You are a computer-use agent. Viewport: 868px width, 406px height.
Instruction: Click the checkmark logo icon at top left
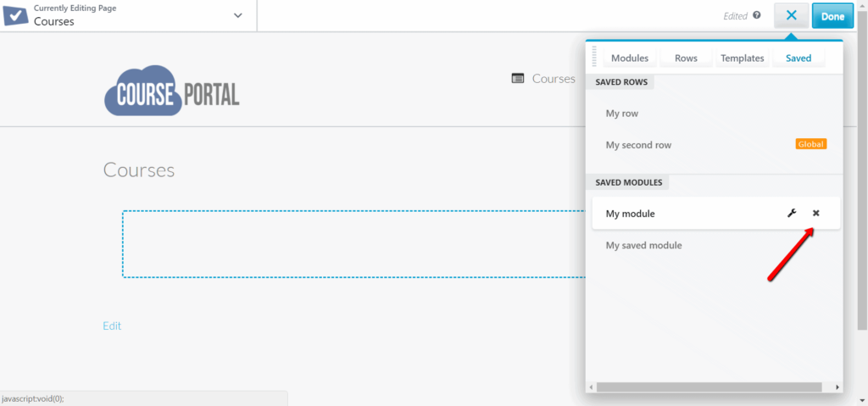[17, 15]
